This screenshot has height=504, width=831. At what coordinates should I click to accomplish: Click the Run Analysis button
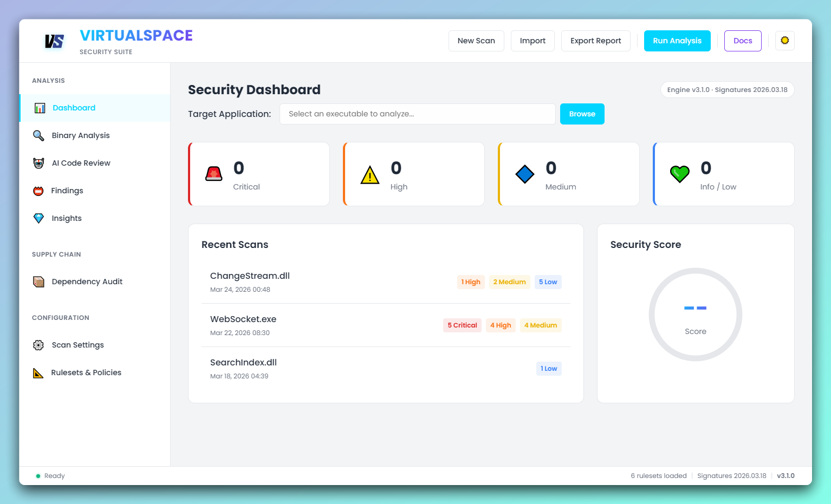677,41
